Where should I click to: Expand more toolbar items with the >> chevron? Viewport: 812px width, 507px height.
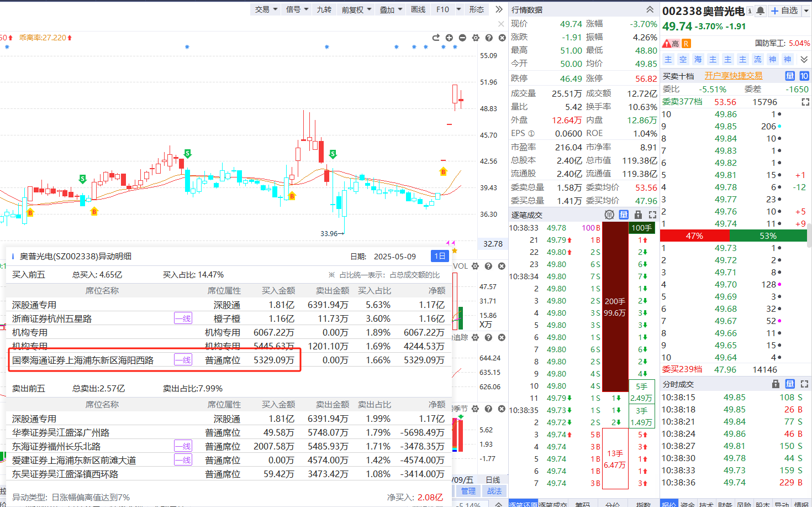(x=499, y=9)
